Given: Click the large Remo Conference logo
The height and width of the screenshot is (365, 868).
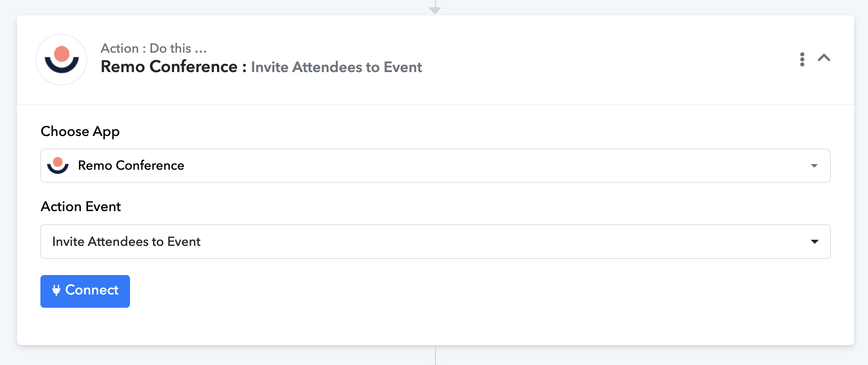Looking at the screenshot, I should (61, 60).
